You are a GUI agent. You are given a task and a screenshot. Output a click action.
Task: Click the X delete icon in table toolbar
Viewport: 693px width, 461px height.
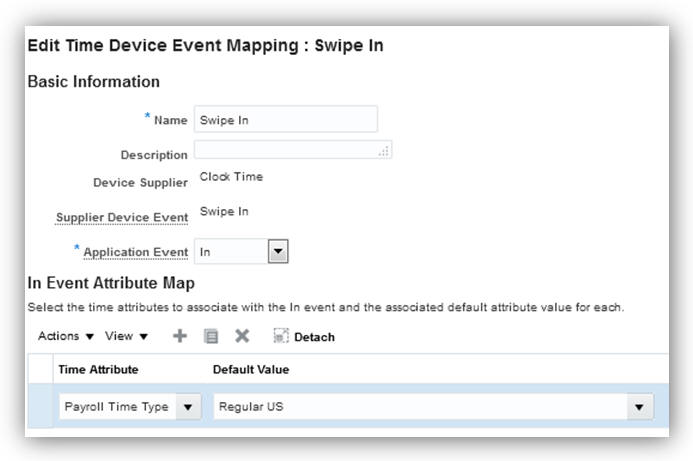pyautogui.click(x=241, y=337)
